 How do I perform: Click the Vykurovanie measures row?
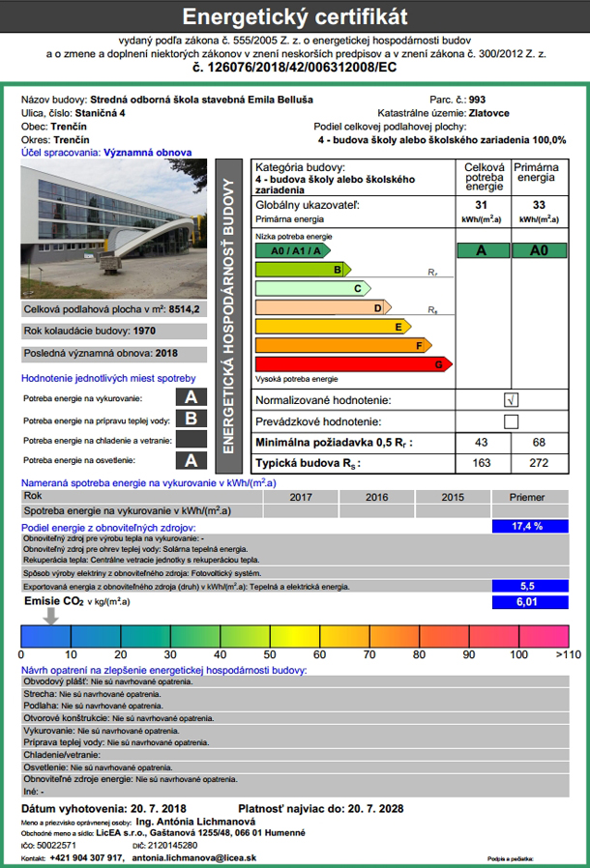click(295, 731)
